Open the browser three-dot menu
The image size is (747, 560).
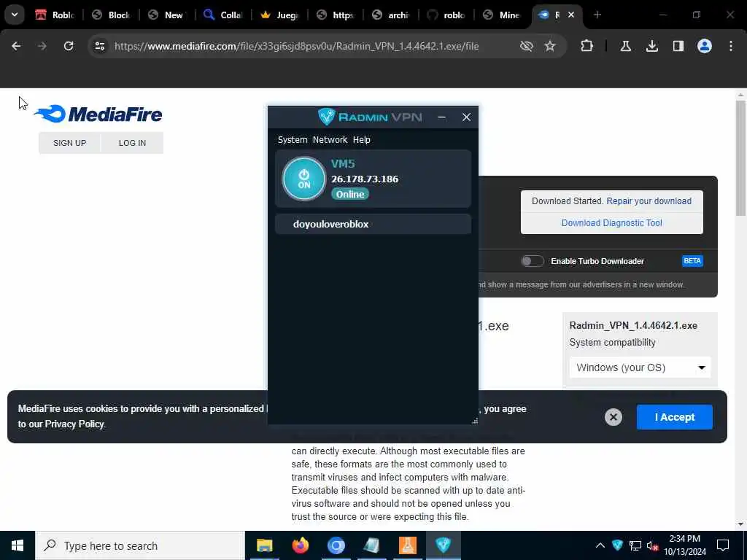point(731,46)
